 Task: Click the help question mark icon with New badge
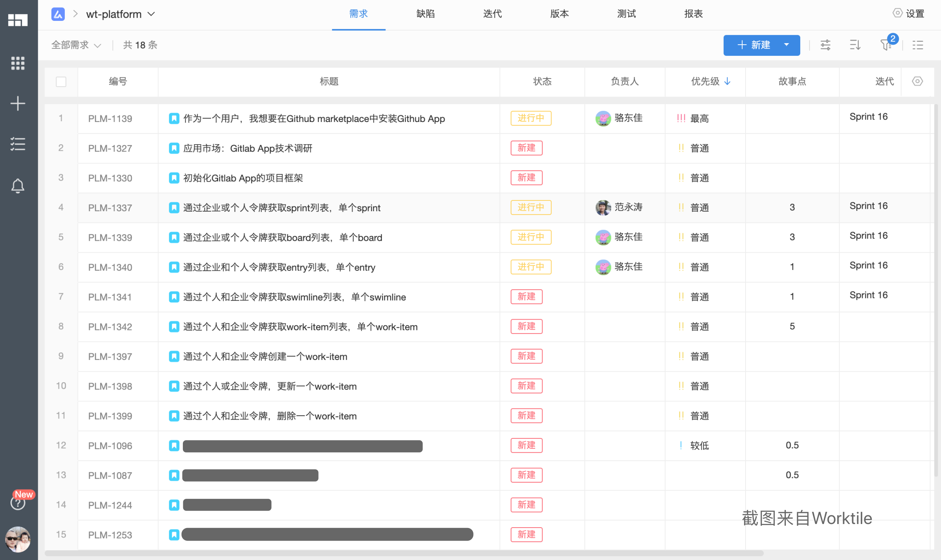pyautogui.click(x=17, y=503)
